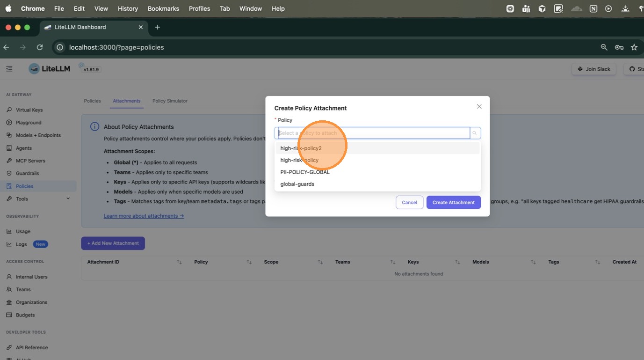Click the v1.81.9 version badge
Screen dimensions: 644x360
tap(91, 70)
